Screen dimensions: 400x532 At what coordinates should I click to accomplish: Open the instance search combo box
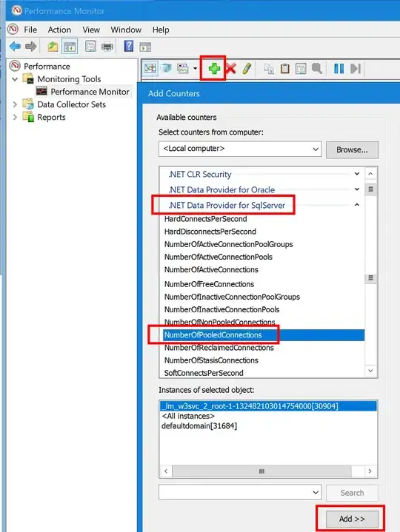point(240,492)
